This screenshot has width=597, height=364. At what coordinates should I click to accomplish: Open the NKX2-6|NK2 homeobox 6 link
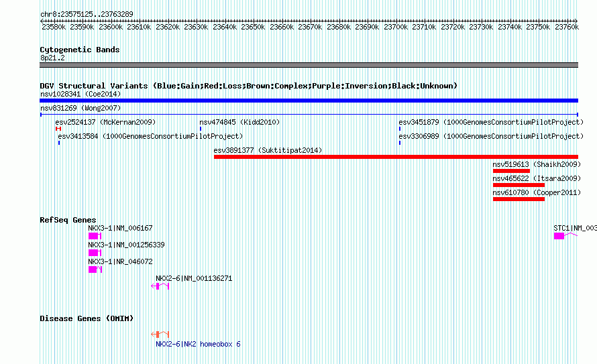click(198, 344)
